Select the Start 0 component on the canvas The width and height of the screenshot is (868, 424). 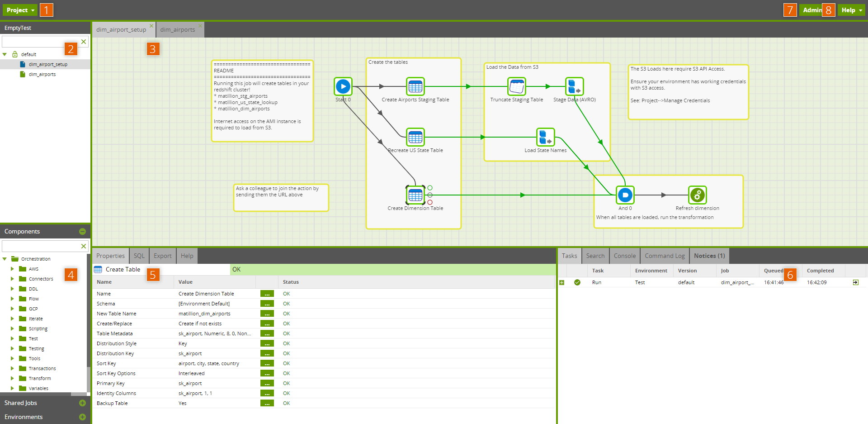343,86
